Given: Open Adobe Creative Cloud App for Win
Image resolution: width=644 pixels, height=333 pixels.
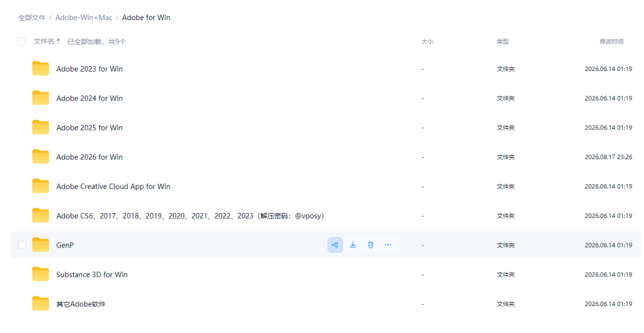Looking at the screenshot, I should (x=113, y=187).
